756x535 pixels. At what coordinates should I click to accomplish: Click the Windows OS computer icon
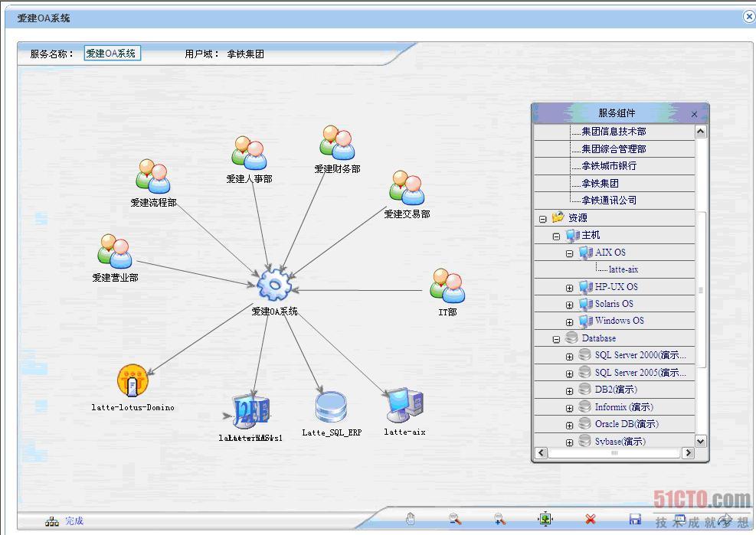point(586,321)
